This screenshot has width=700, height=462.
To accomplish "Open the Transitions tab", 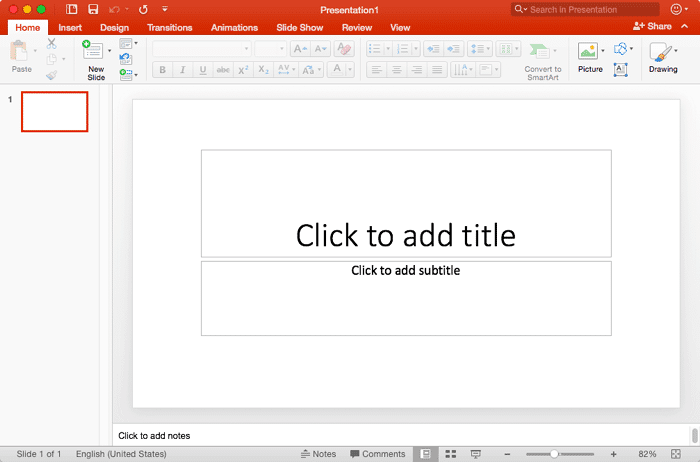I will tap(170, 28).
